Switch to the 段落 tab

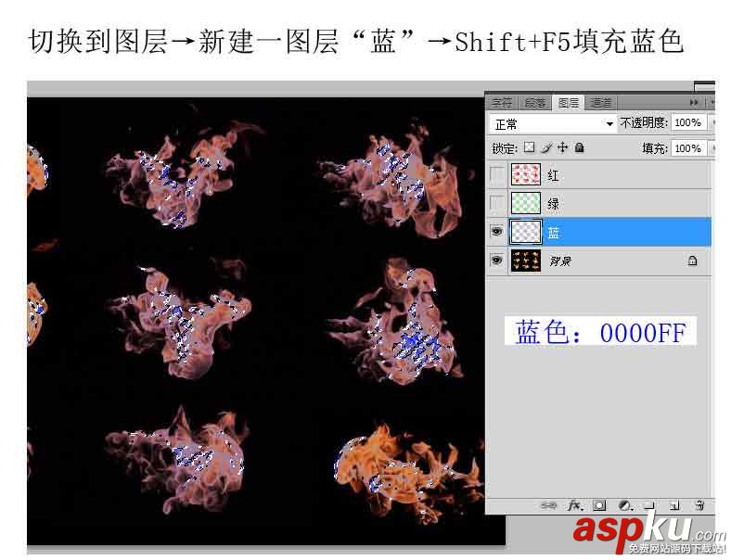click(x=534, y=103)
